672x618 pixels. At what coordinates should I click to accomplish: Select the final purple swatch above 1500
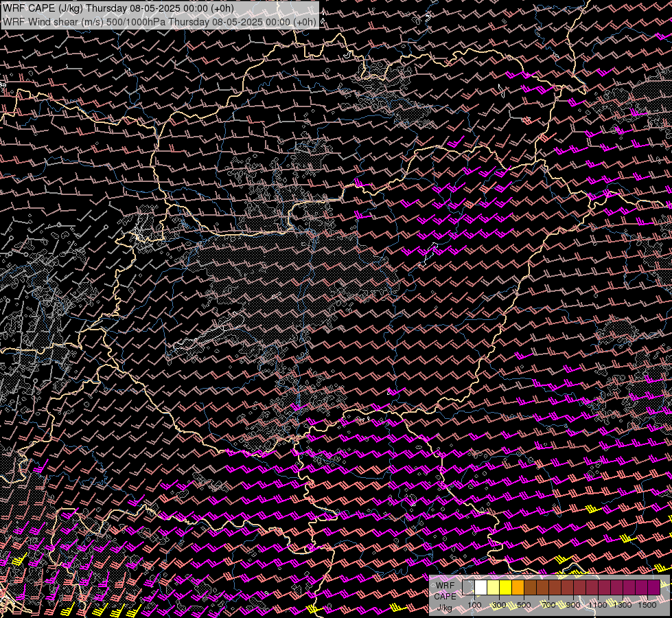click(654, 588)
